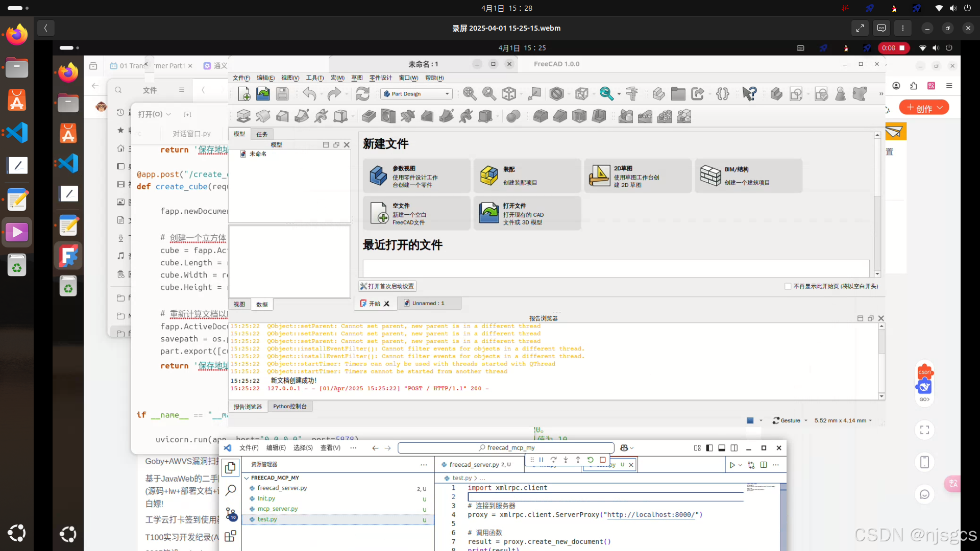Image resolution: width=980 pixels, height=551 pixels.
Task: Select the isometric view cube icon
Action: tap(509, 94)
